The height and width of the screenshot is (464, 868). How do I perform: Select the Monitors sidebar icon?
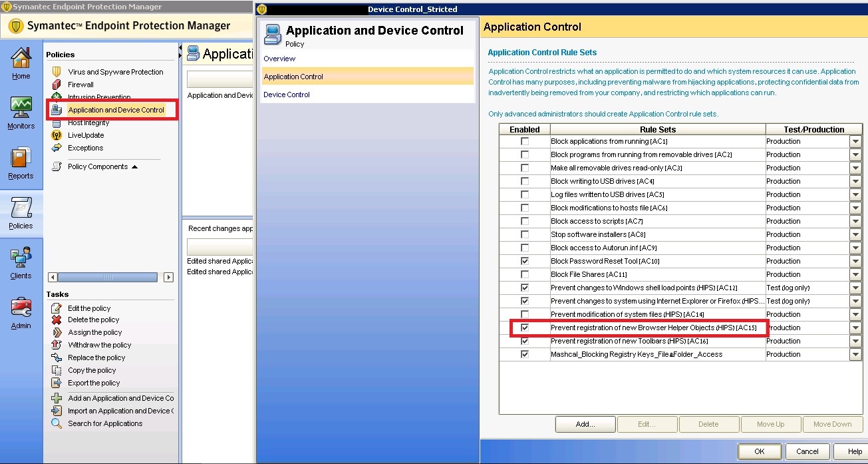tap(20, 109)
